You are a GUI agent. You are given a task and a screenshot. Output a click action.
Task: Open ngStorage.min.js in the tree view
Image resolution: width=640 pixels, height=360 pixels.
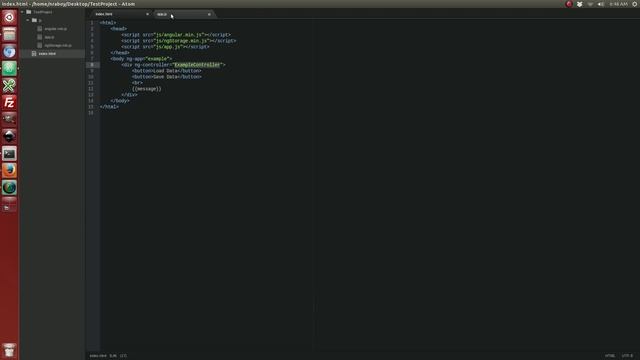(58, 45)
